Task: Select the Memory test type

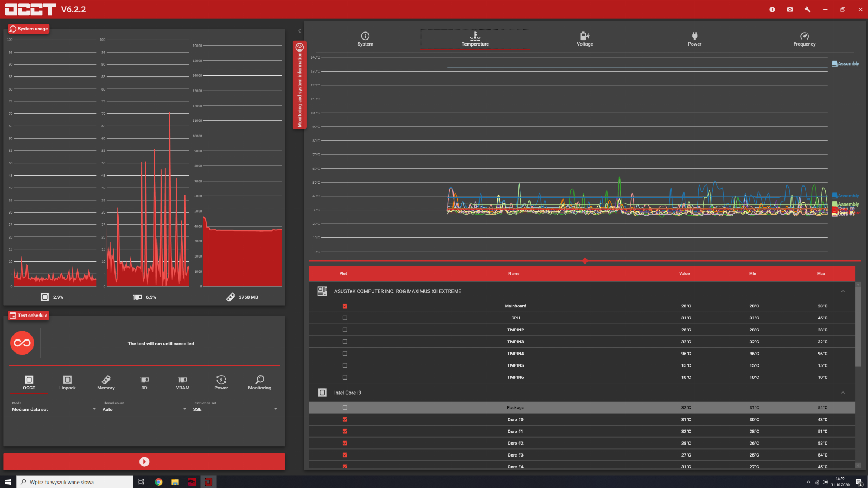Action: point(106,383)
